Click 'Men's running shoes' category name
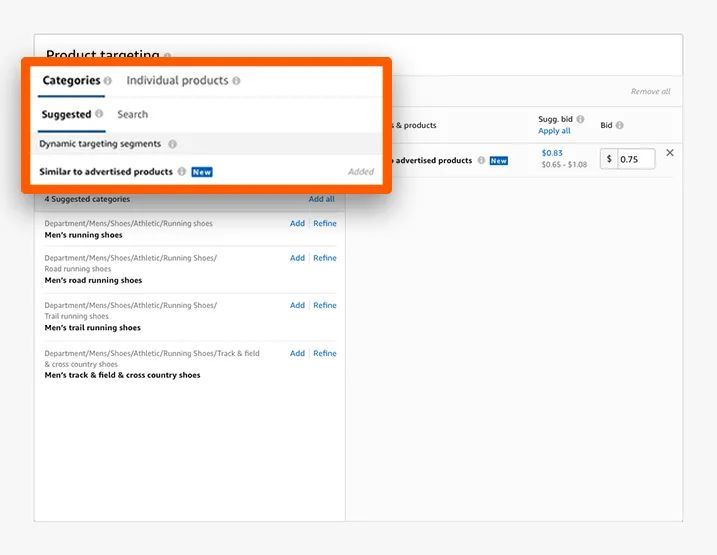717x555 pixels. [x=83, y=235]
